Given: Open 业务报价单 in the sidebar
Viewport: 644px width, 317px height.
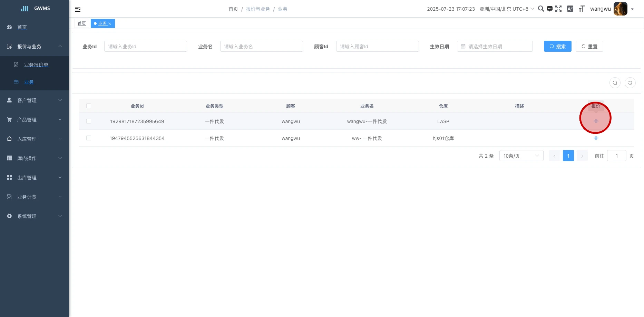Looking at the screenshot, I should pyautogui.click(x=36, y=65).
